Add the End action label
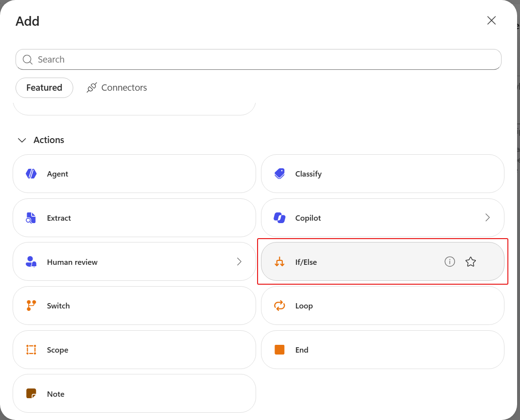520x420 pixels. (x=302, y=350)
